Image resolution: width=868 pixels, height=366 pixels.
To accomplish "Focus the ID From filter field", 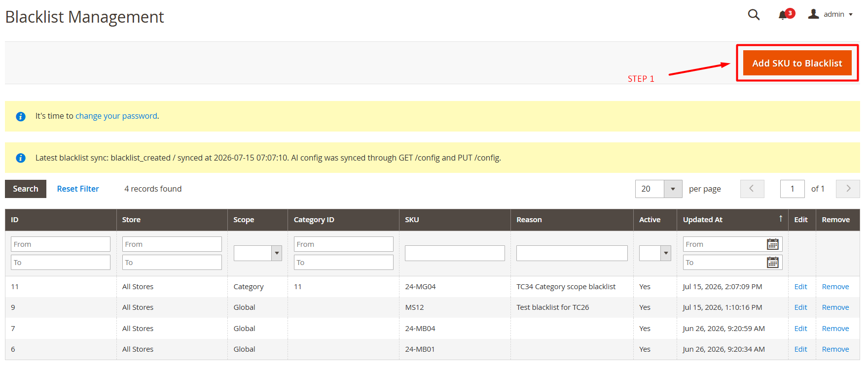I will tap(61, 244).
